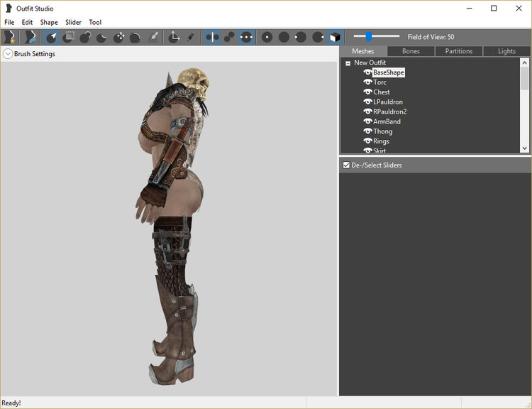Click the Load Outfit icon
532x409 pixels.
30,37
